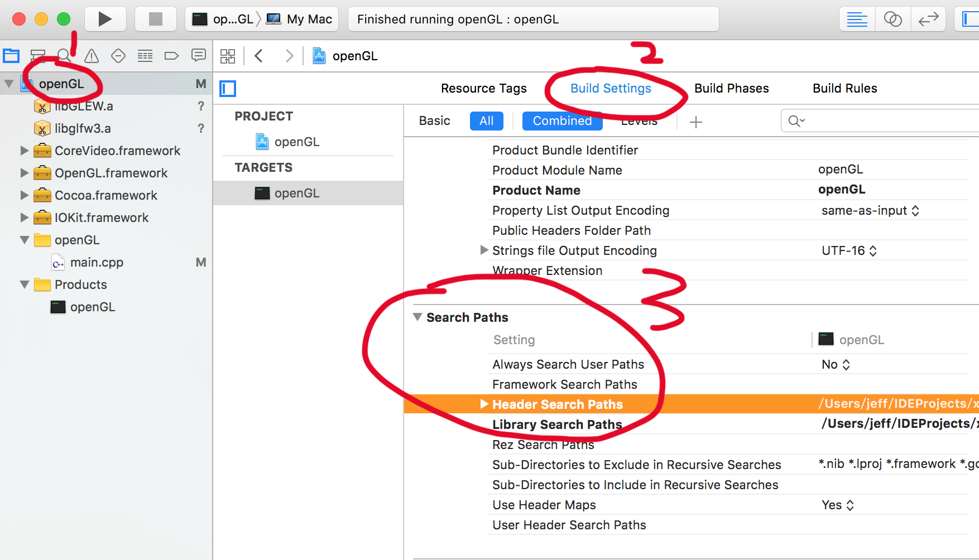This screenshot has height=560, width=979.
Task: Select Product Name setting row
Action: [691, 190]
